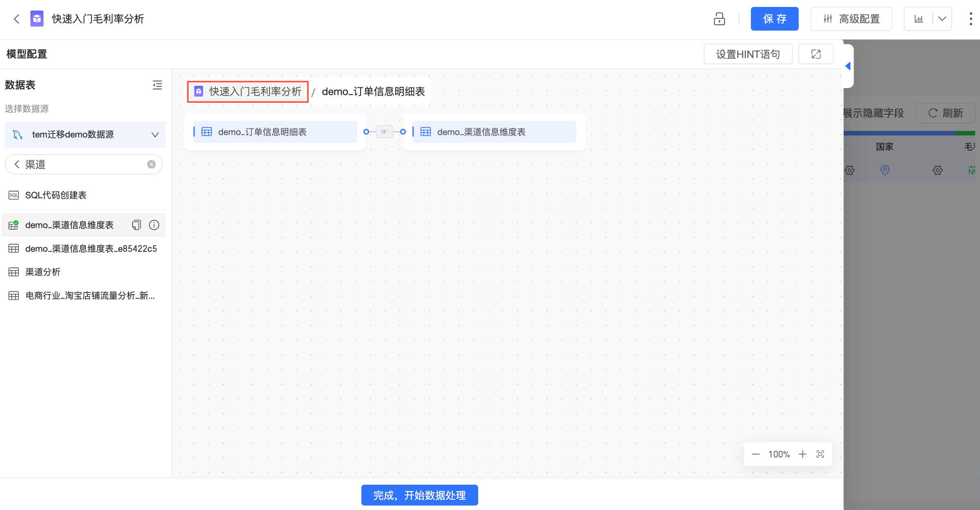
Task: Click the zoom in plus button
Action: point(802,454)
